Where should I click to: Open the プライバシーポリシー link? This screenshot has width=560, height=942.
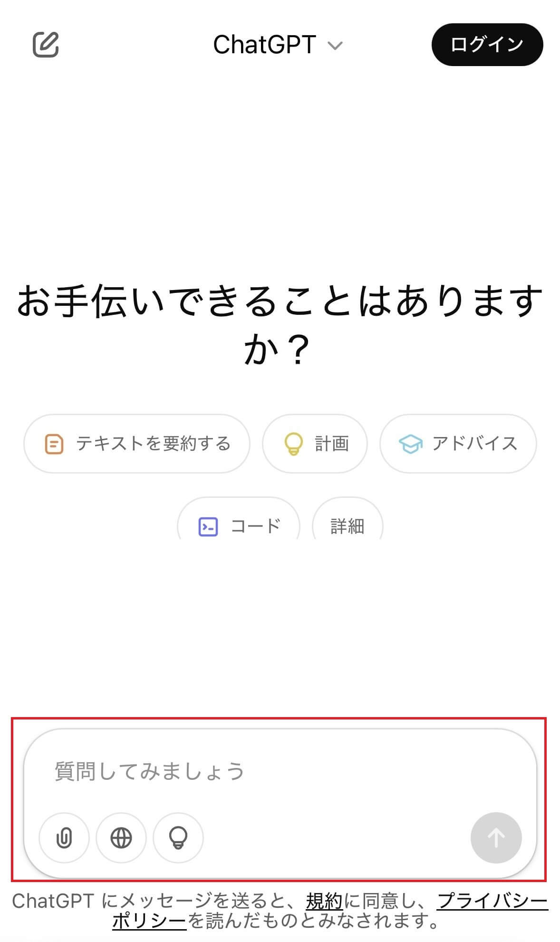[492, 901]
